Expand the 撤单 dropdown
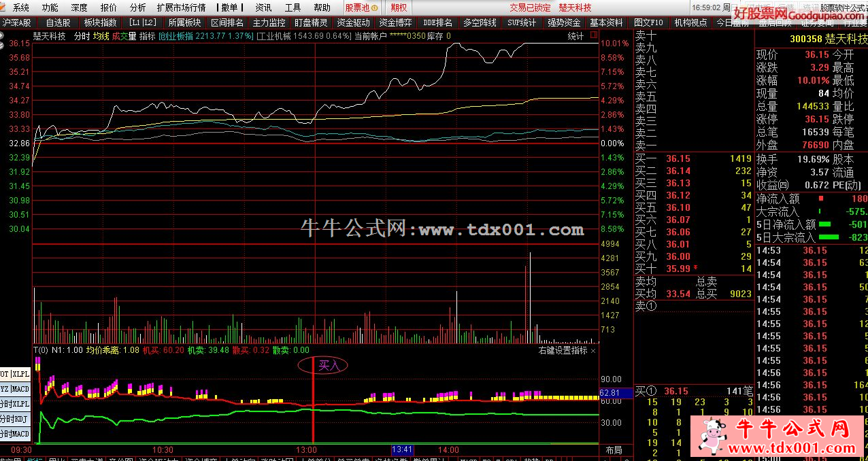868x461 pixels. [x=229, y=7]
